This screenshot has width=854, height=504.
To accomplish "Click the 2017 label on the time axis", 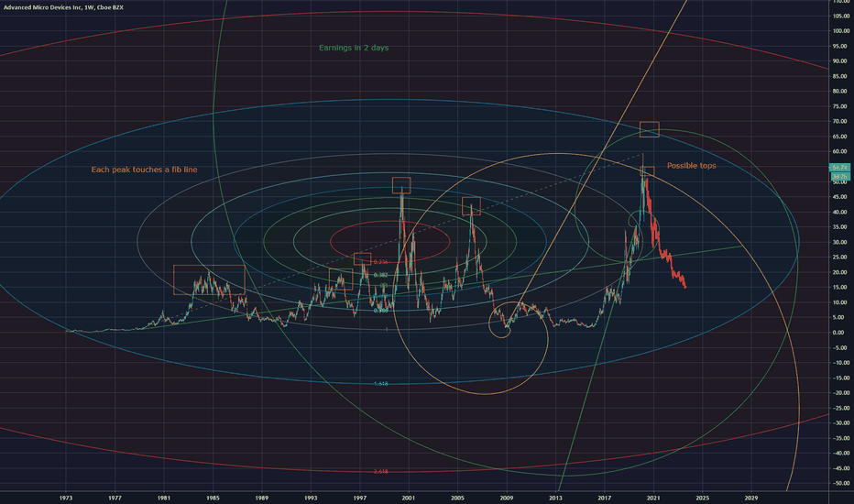I will [605, 498].
